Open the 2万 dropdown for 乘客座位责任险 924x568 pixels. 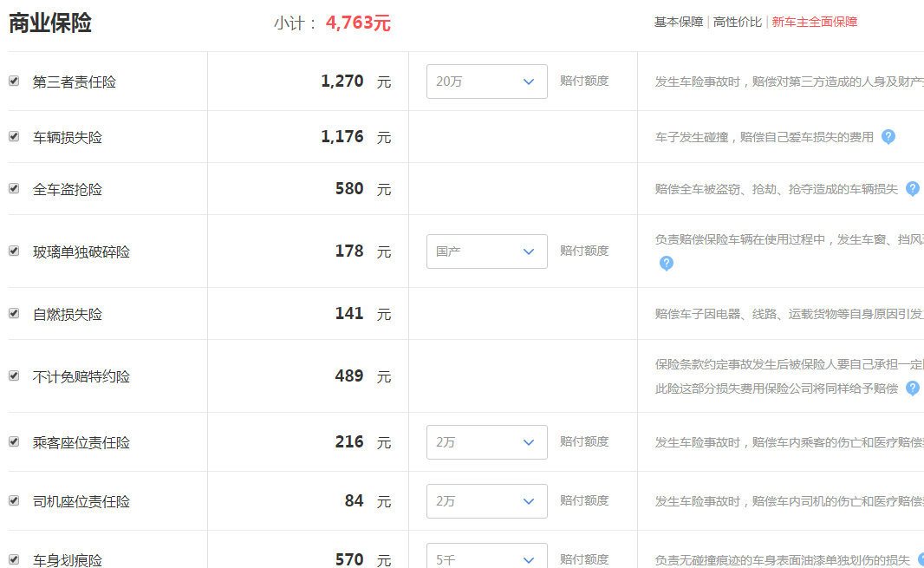(487, 442)
